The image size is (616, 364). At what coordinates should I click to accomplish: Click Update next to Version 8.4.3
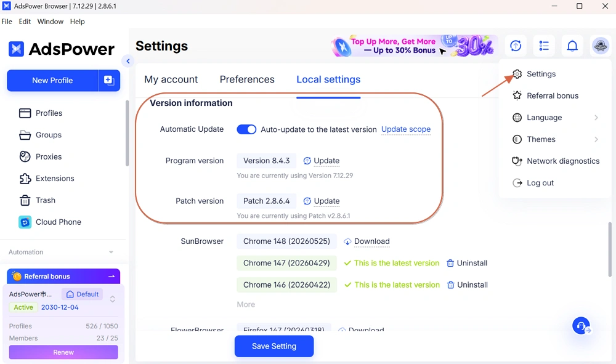[322, 161]
